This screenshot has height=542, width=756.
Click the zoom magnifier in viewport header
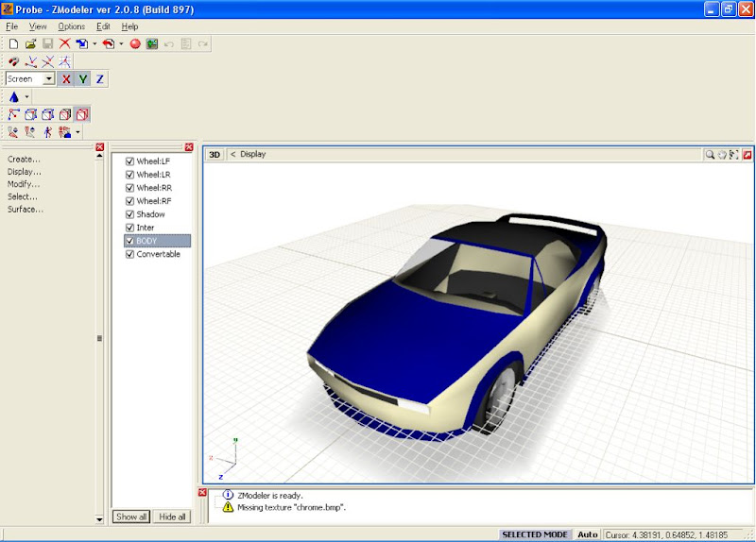tap(709, 155)
